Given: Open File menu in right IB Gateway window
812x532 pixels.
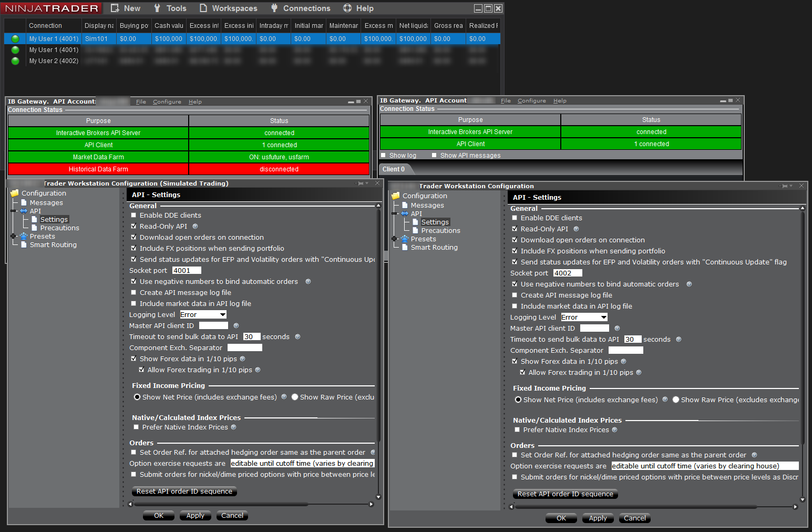Looking at the screenshot, I should 506,101.
